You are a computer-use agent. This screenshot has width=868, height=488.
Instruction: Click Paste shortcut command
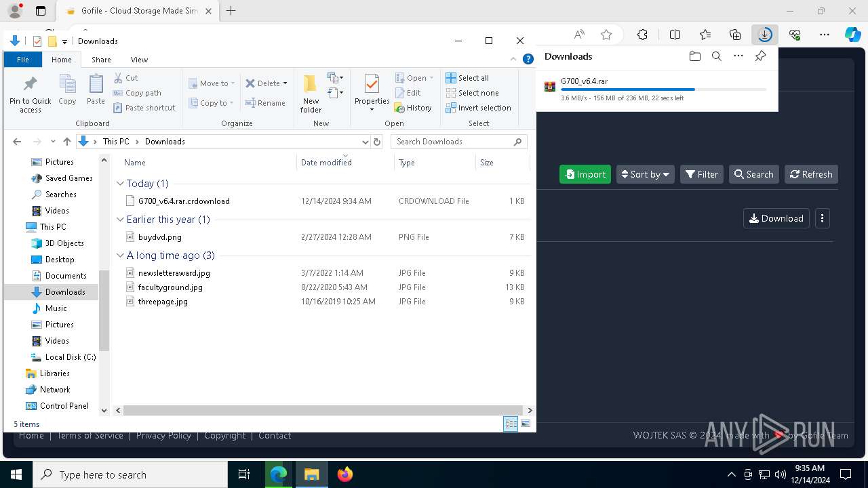tap(144, 108)
